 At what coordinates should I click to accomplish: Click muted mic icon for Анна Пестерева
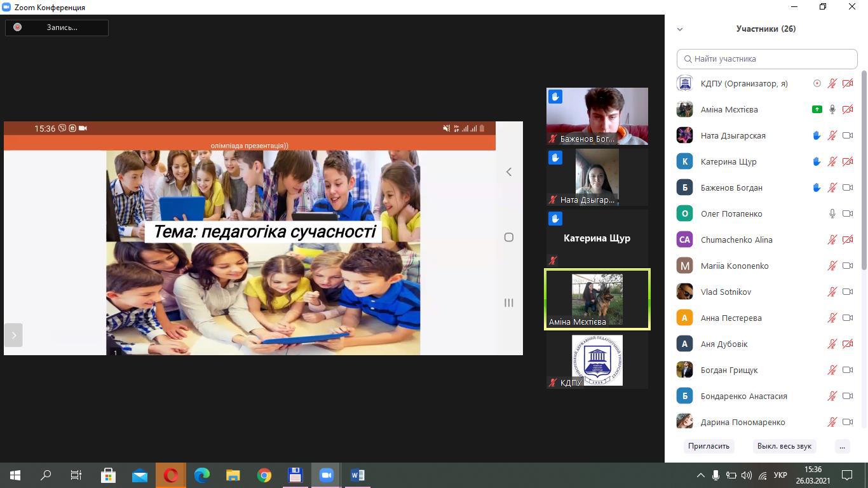pos(832,318)
